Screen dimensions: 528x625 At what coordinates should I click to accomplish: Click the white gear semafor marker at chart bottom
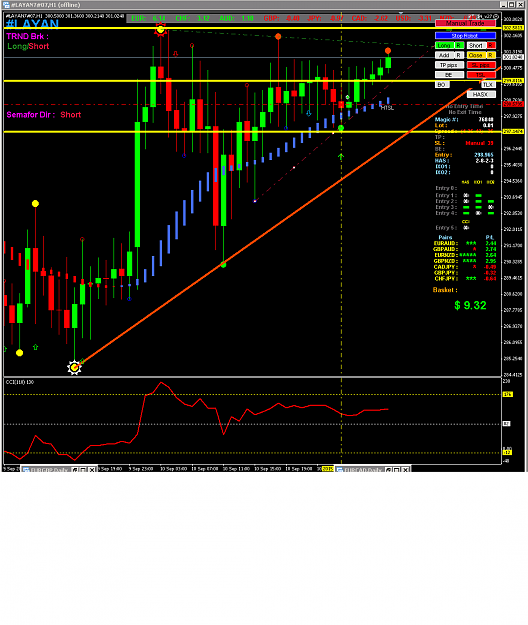[x=74, y=367]
